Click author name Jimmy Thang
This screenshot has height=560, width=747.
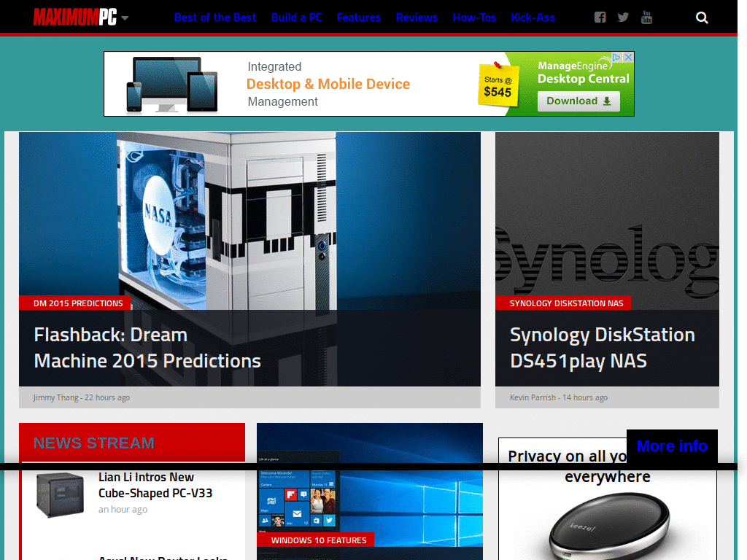pyautogui.click(x=55, y=397)
